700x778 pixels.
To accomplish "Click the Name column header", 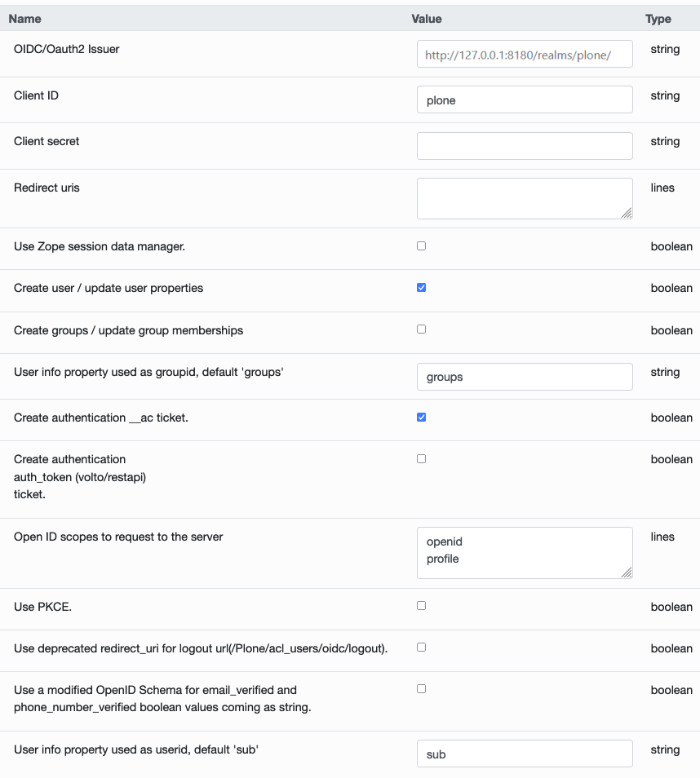I will [x=24, y=18].
